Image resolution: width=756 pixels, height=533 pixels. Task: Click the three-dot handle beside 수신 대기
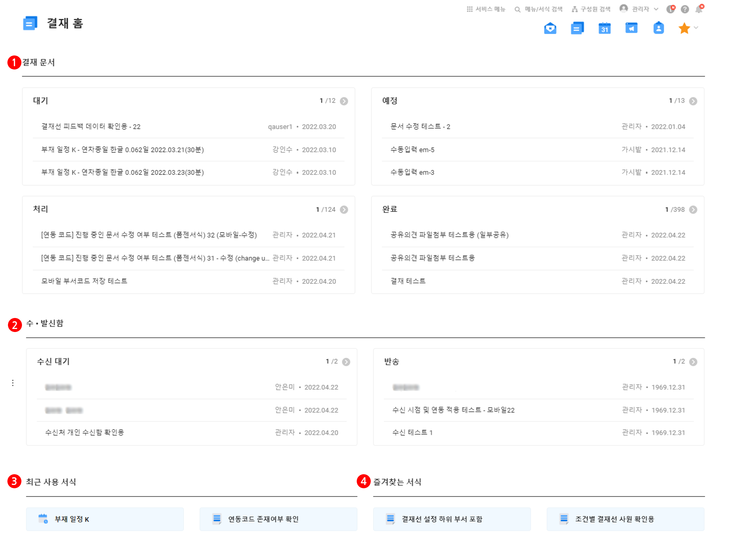click(13, 383)
